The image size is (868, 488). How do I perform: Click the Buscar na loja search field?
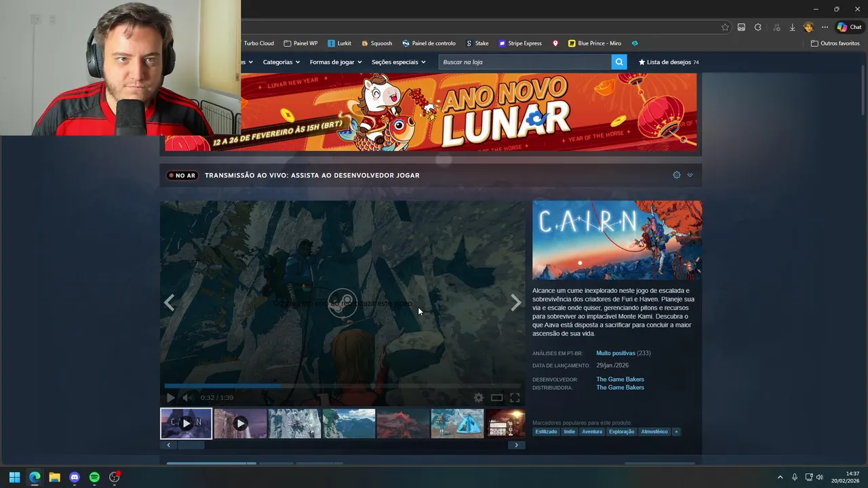click(525, 62)
